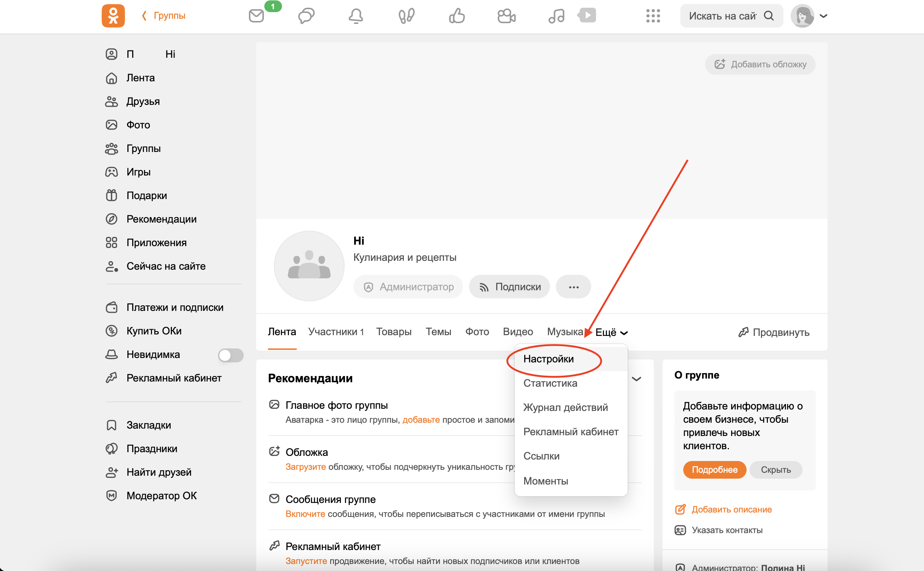Viewport: 924px width, 571px height.
Task: Toggle the Невидимка switch
Action: pyautogui.click(x=230, y=355)
